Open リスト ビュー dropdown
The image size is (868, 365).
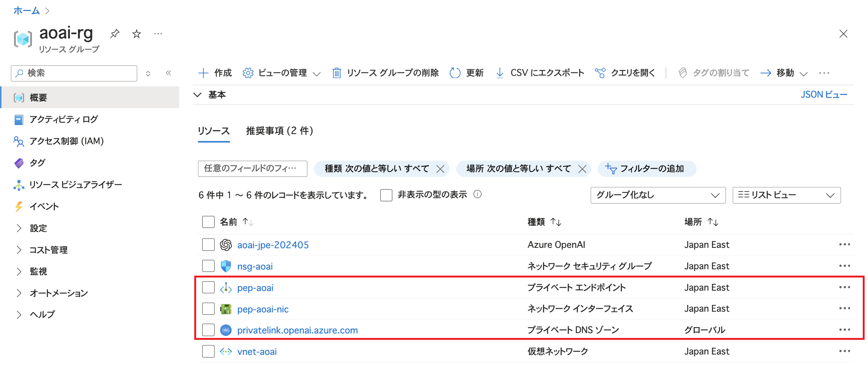786,195
